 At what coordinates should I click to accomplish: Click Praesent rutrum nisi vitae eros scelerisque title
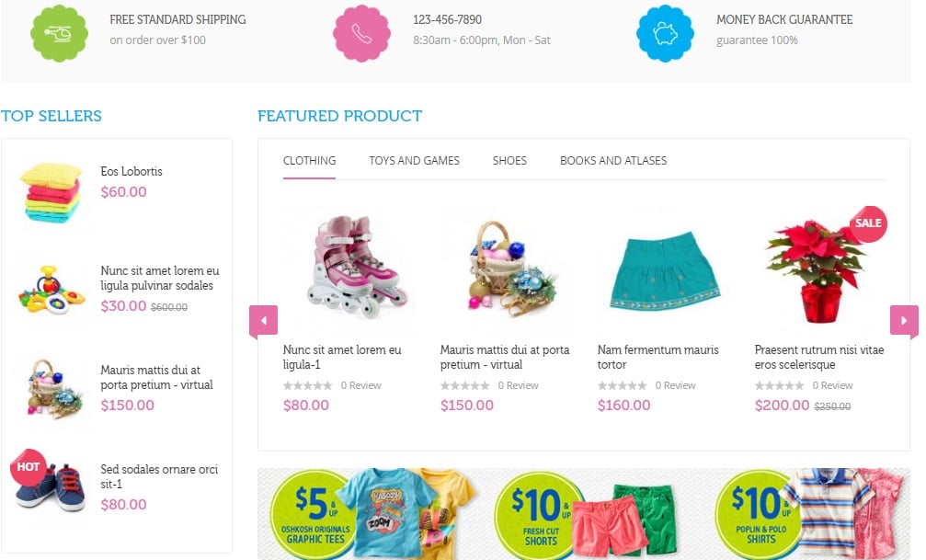819,358
